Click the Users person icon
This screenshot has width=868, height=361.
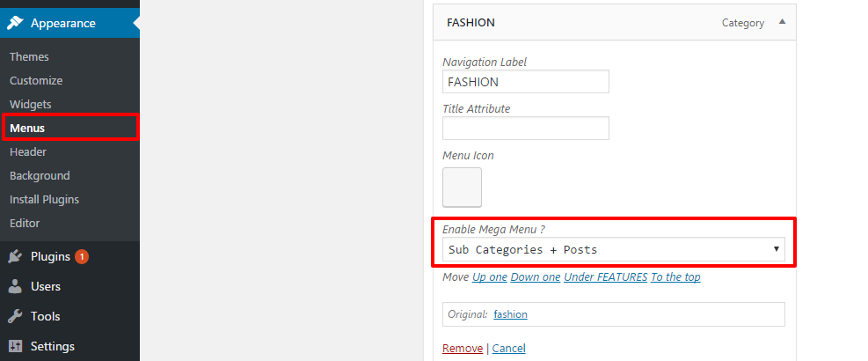point(15,287)
